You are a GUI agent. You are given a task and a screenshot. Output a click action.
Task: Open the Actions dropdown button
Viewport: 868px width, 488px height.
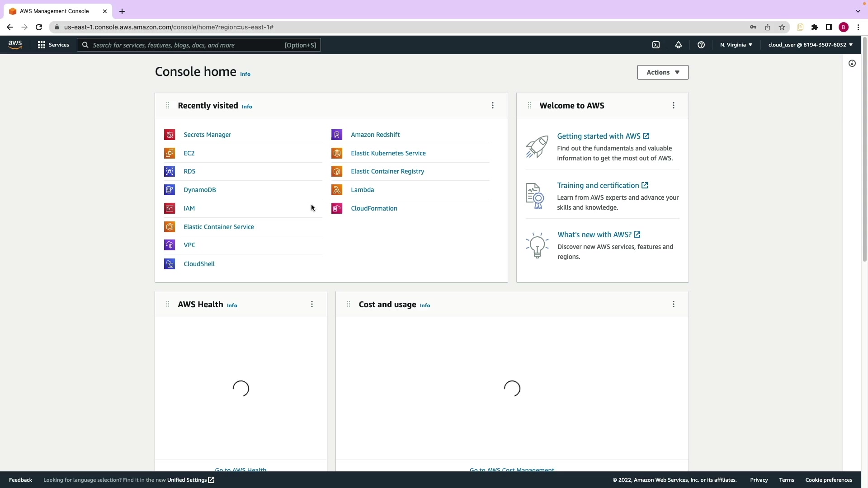pyautogui.click(x=663, y=72)
